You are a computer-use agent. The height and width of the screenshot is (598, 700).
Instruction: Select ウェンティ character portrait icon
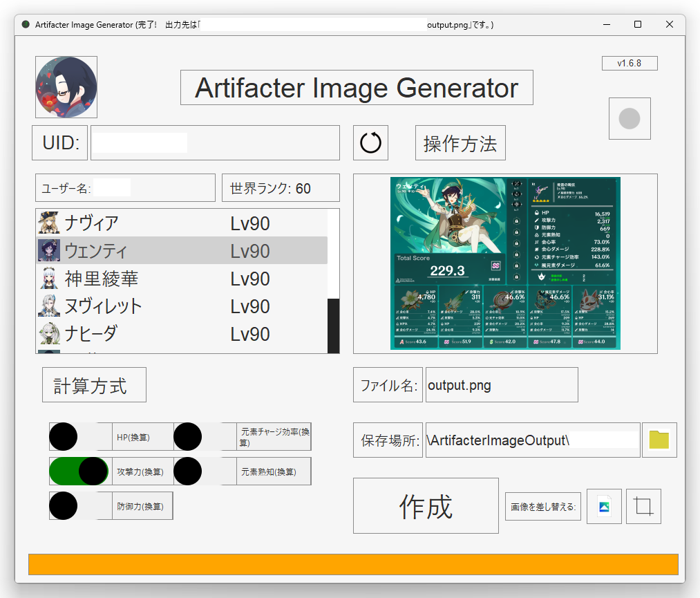[48, 250]
